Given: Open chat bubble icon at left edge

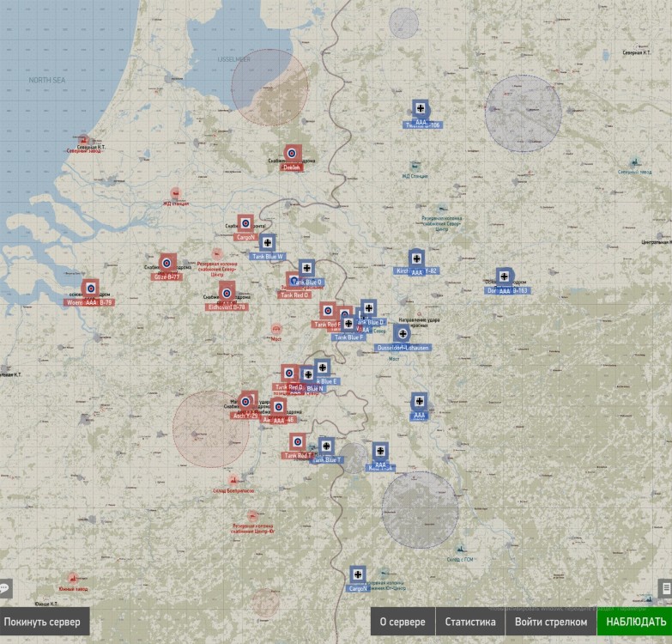Looking at the screenshot, I should (x=5, y=588).
